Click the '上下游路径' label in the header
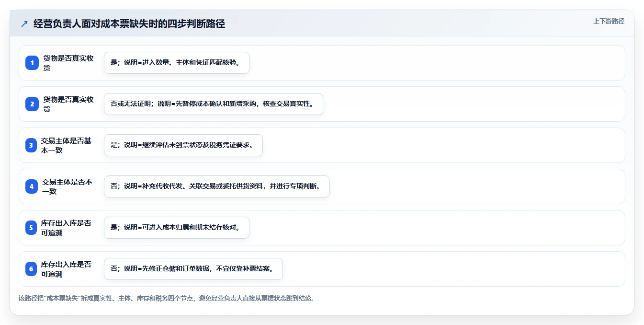Screen dimensions: 644x325 [609, 21]
